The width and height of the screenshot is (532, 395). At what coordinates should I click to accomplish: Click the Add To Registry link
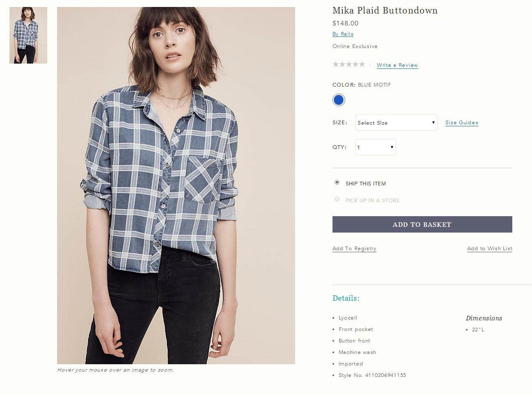click(x=354, y=249)
